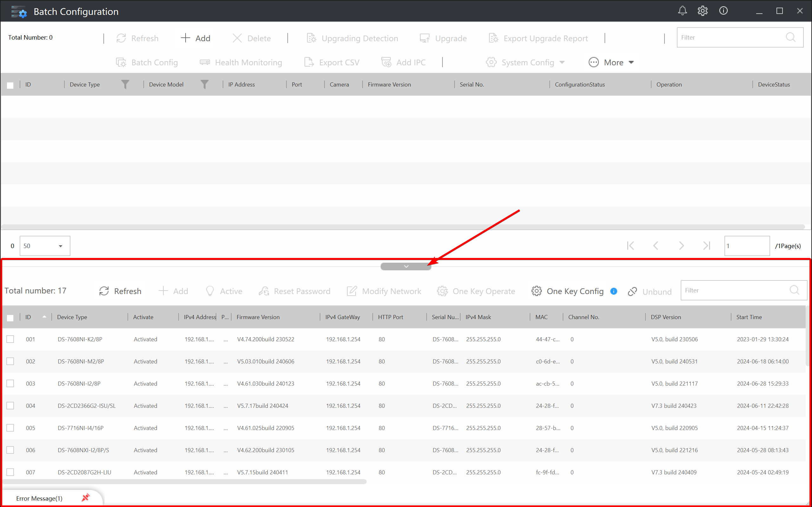This screenshot has height=507, width=812.
Task: Open Batch Config
Action: point(147,62)
